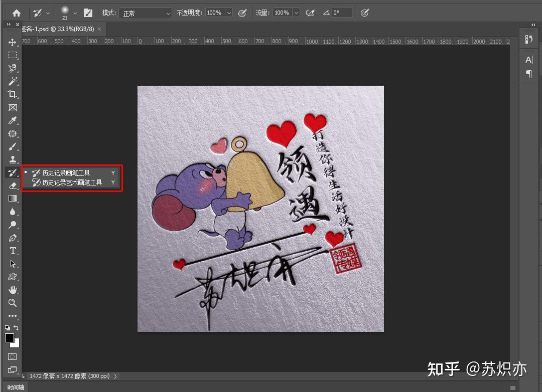Click the opacity 100% value field
The height and width of the screenshot is (392, 542).
[x=215, y=13]
